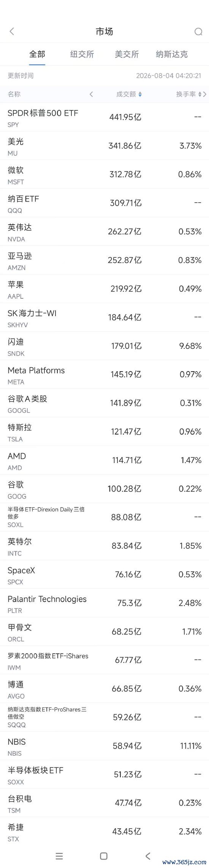Screen dimensions: 209x868
Task: Open 美光 MU stock row
Action: click(104, 146)
